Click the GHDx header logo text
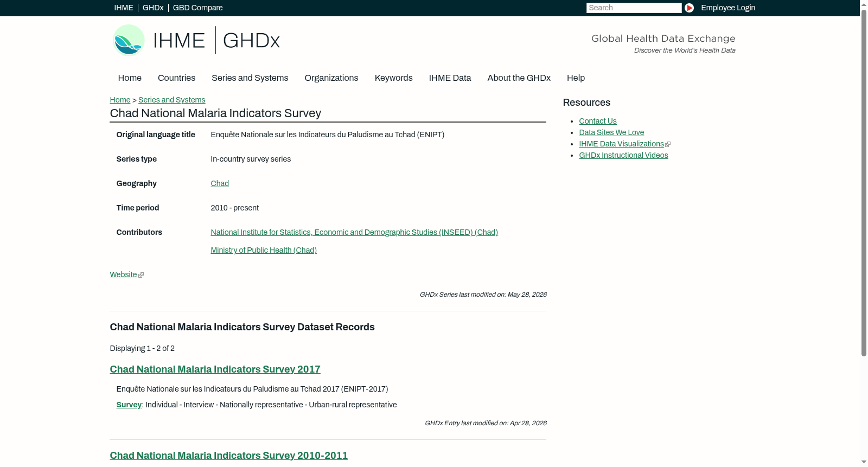 click(x=251, y=41)
